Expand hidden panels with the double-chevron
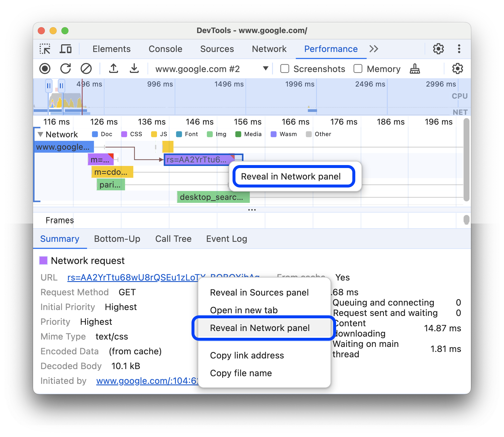 pos(374,49)
